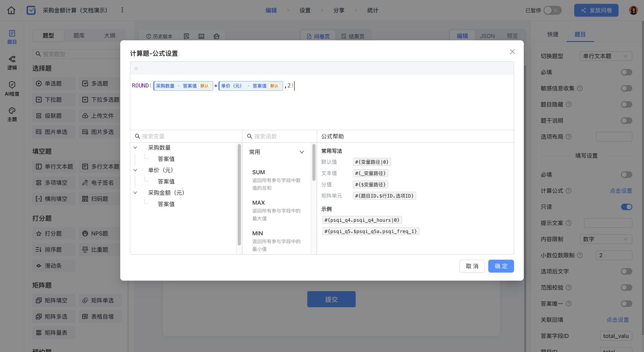Toggle 题干说明 switch
The height and width of the screenshot is (352, 644).
pos(627,121)
